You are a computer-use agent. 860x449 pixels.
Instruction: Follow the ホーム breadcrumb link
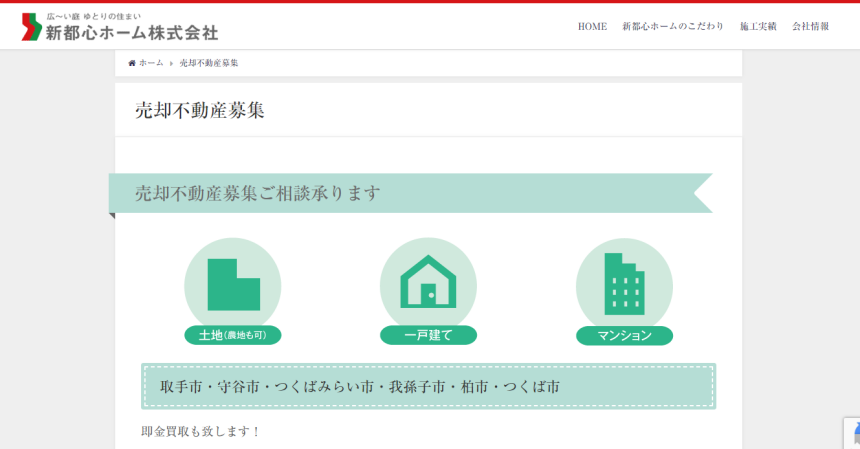151,63
